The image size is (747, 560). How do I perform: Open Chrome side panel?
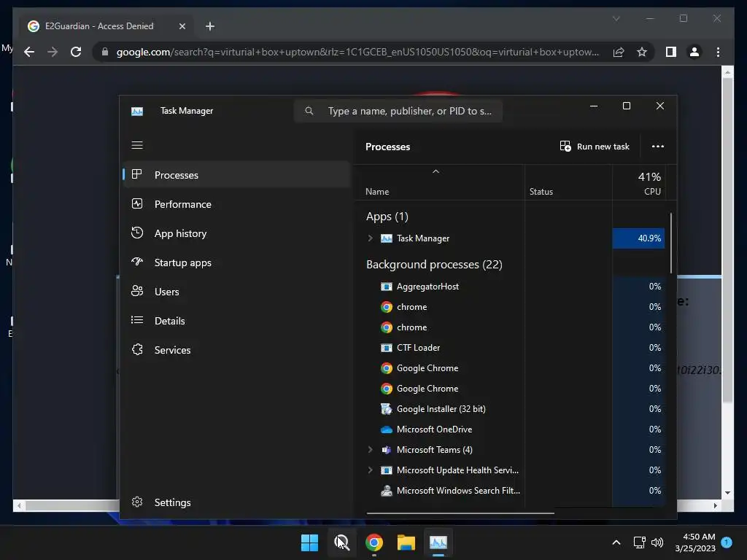click(x=671, y=52)
